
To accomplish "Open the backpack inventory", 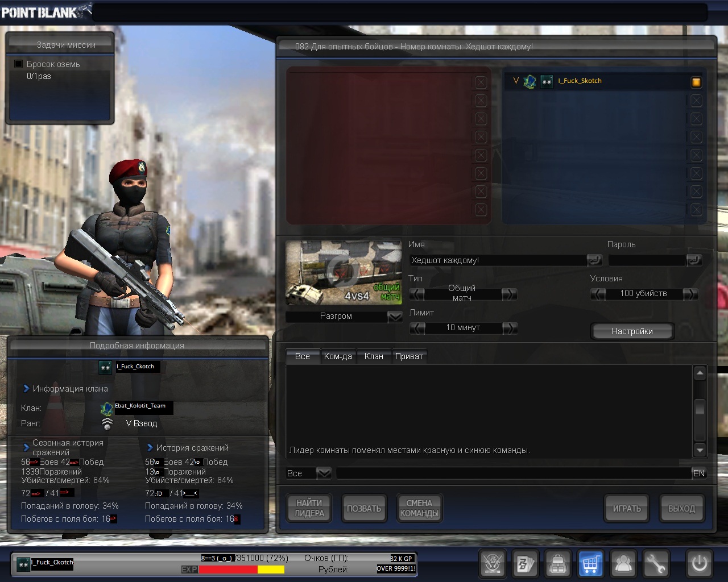I will coord(558,564).
